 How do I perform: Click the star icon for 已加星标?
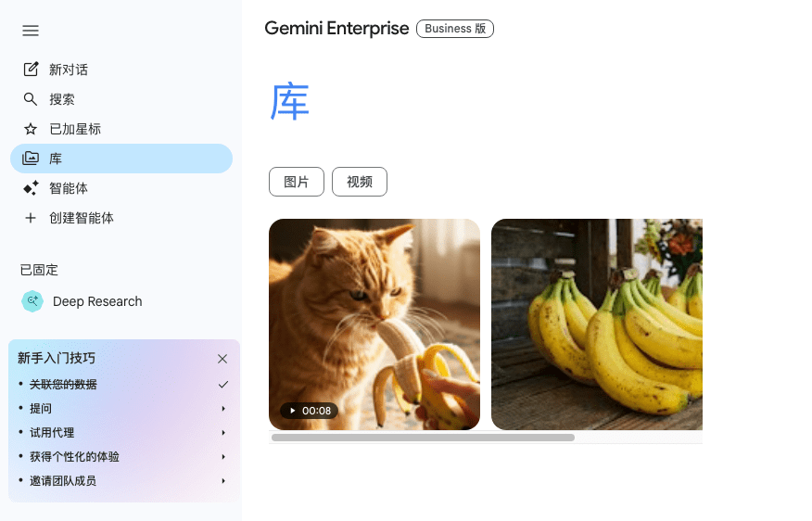tap(31, 129)
